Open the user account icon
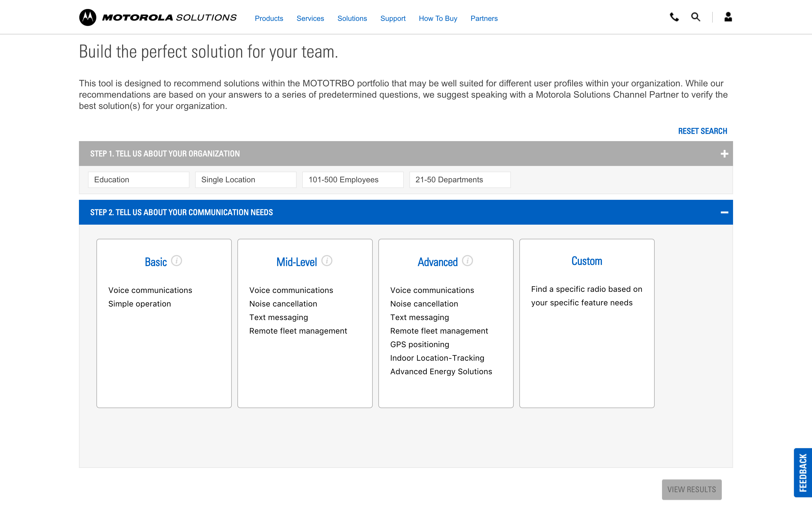Screen dimensions: 812x508 [x=728, y=17]
